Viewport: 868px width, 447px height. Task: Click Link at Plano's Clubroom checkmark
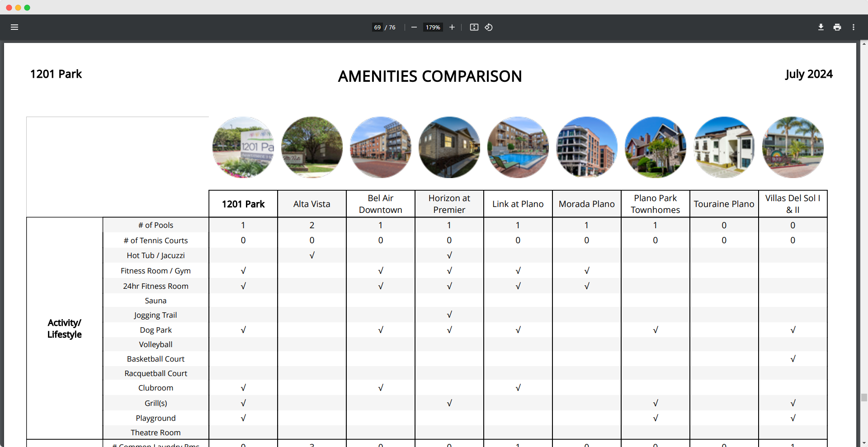[518, 388]
